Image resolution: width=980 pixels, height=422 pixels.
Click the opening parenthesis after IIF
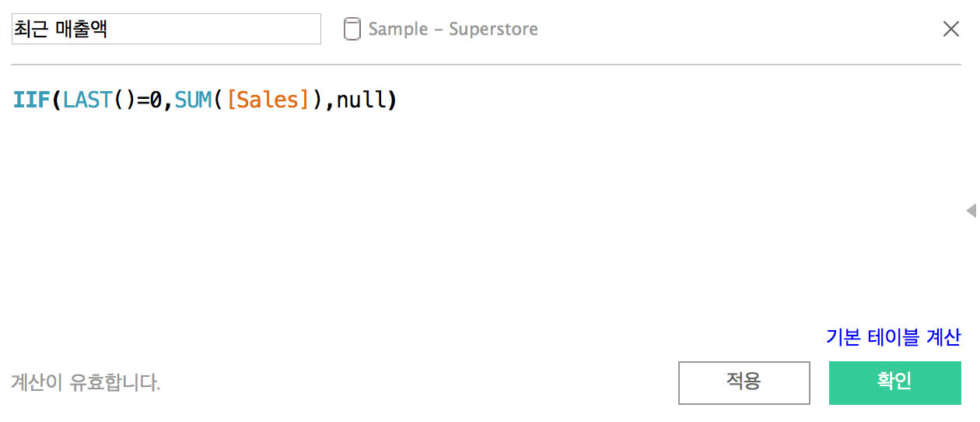coord(57,100)
